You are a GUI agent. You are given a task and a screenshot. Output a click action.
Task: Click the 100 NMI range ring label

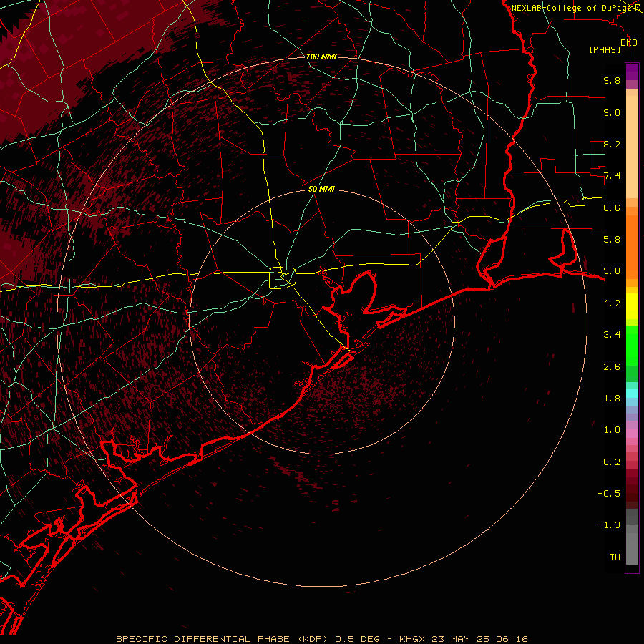click(x=321, y=57)
